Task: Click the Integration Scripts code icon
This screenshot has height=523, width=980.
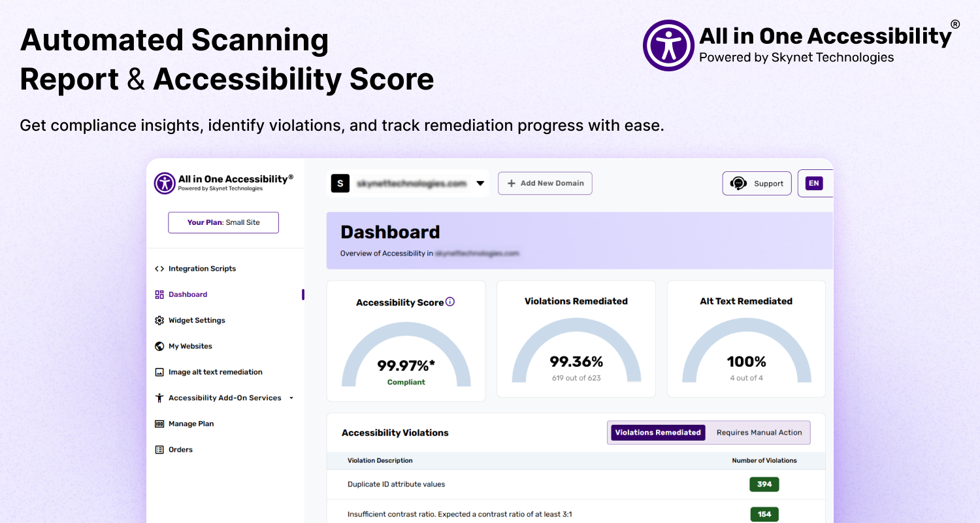Action: pos(159,269)
